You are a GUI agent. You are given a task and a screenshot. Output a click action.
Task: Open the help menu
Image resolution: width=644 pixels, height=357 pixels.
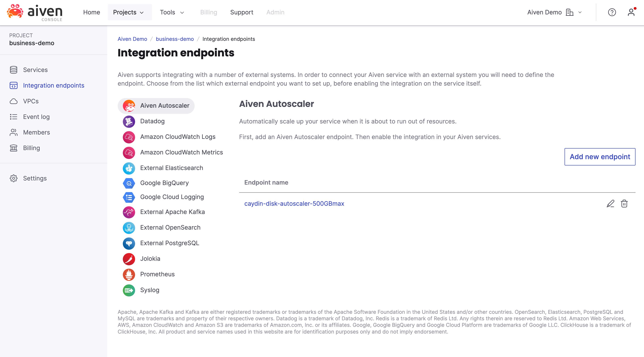point(611,12)
